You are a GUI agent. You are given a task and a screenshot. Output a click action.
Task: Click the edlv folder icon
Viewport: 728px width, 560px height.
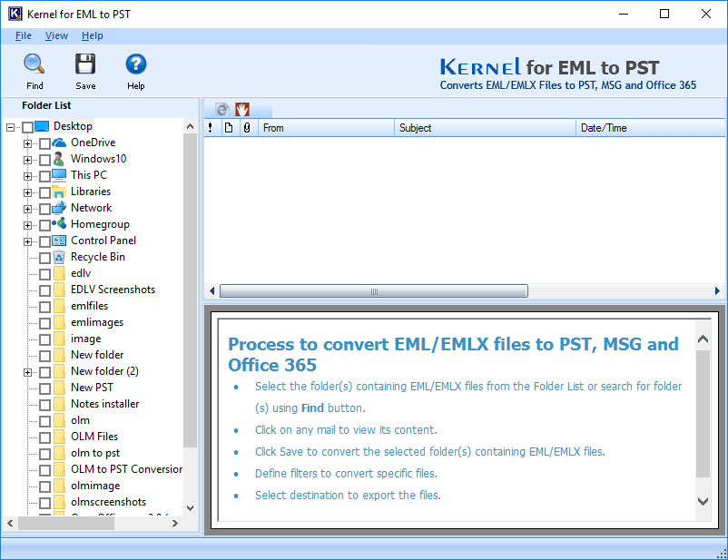(59, 273)
